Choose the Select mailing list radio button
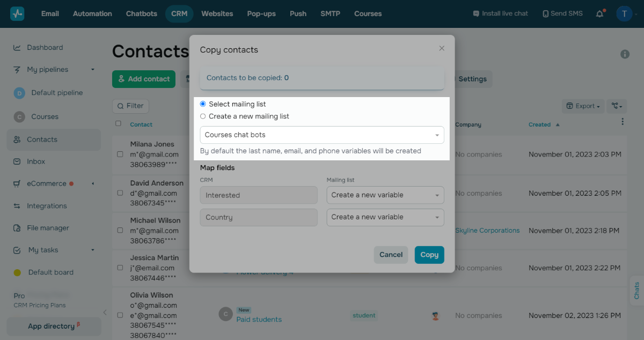 click(x=203, y=104)
